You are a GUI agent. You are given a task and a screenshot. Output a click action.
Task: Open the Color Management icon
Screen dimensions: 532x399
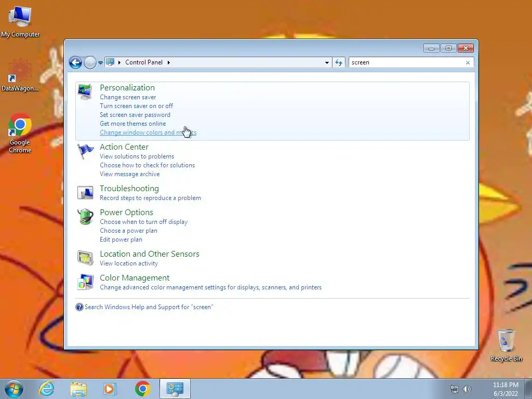[85, 282]
